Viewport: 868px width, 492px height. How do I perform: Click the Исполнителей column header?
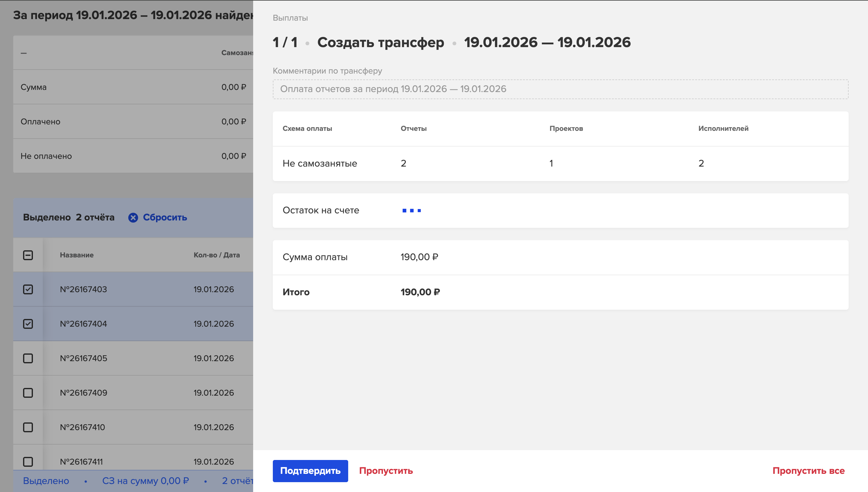pyautogui.click(x=723, y=129)
